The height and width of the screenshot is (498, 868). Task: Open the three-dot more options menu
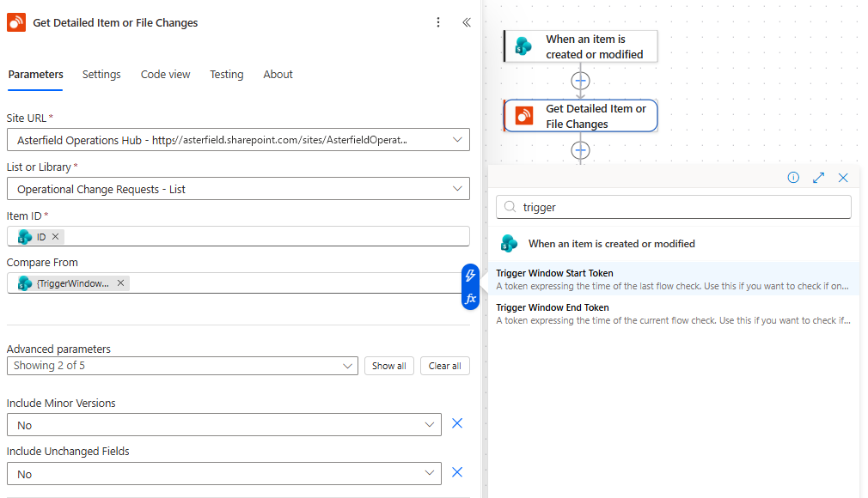point(438,22)
